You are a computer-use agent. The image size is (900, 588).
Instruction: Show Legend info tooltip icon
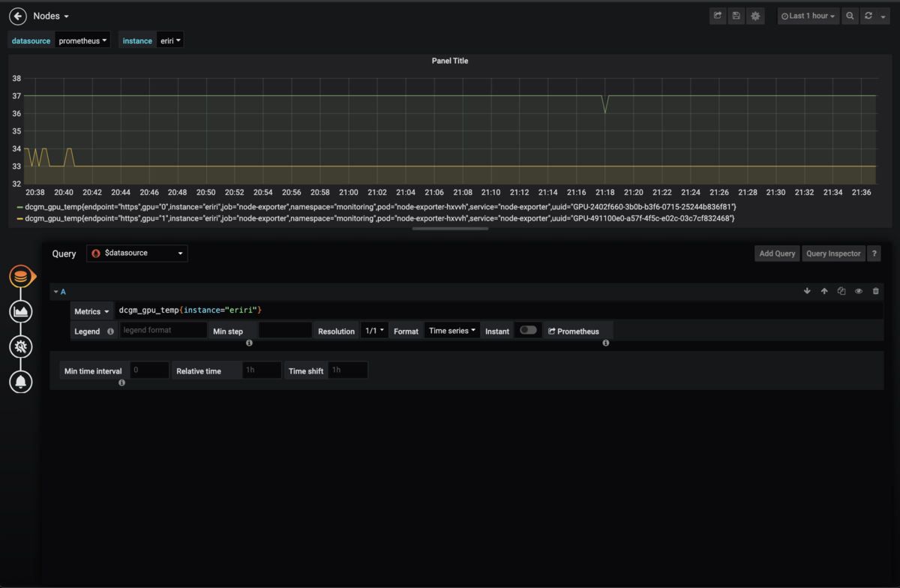110,331
